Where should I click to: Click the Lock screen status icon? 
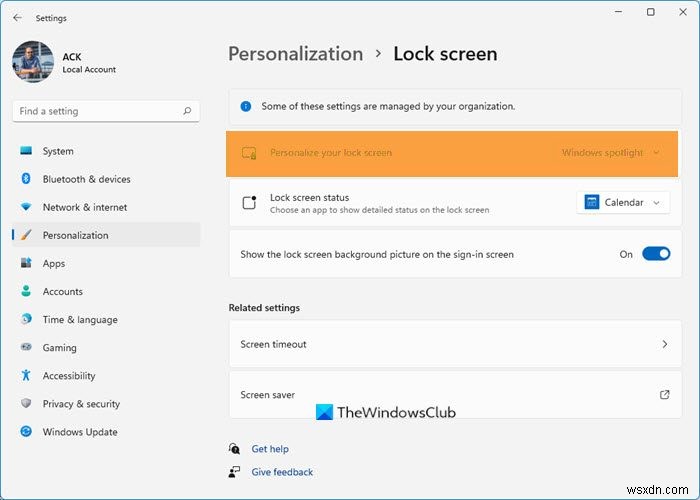point(249,203)
